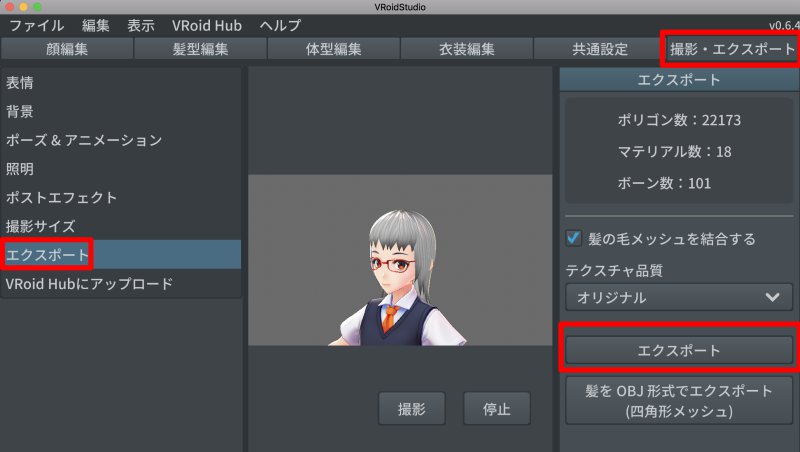Viewport: 800px width, 452px height.
Task: Click the 停止 stop button
Action: (497, 409)
